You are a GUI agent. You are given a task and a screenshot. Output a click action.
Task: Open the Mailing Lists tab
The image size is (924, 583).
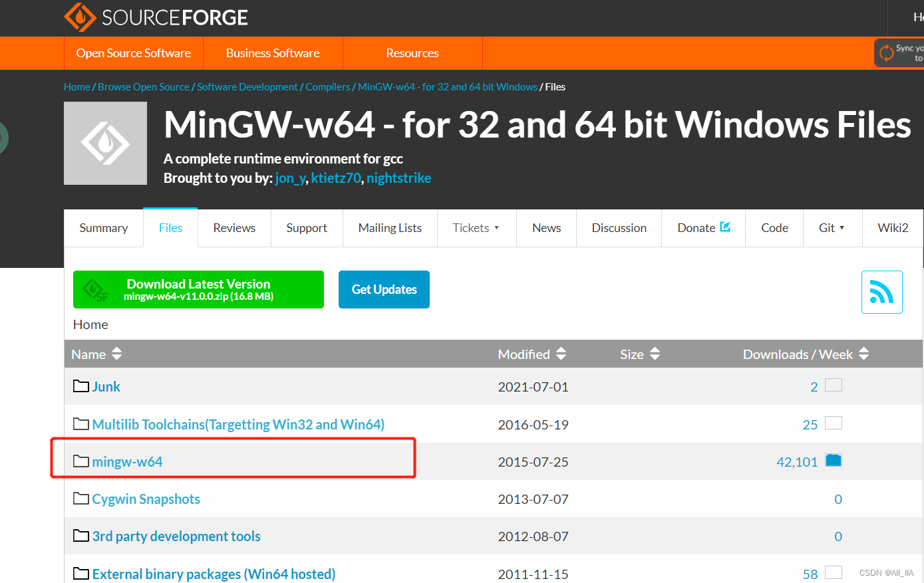point(390,228)
